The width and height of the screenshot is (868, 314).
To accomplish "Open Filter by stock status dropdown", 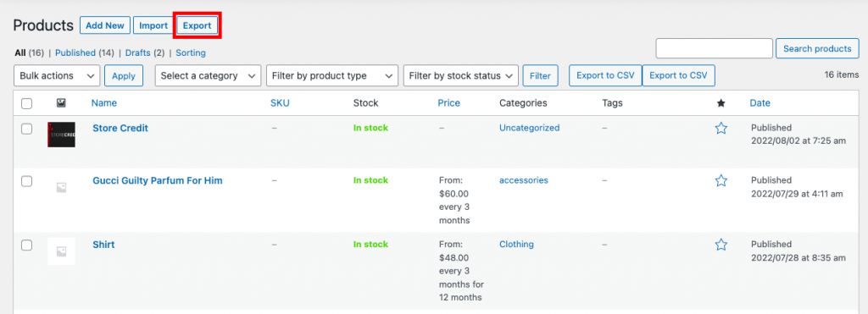I will point(461,75).
